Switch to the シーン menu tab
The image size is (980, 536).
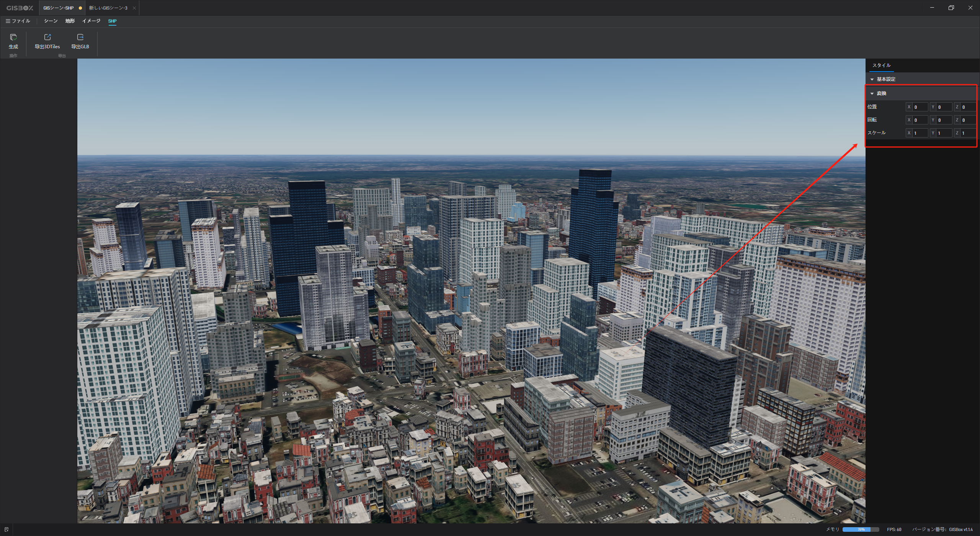pyautogui.click(x=51, y=21)
